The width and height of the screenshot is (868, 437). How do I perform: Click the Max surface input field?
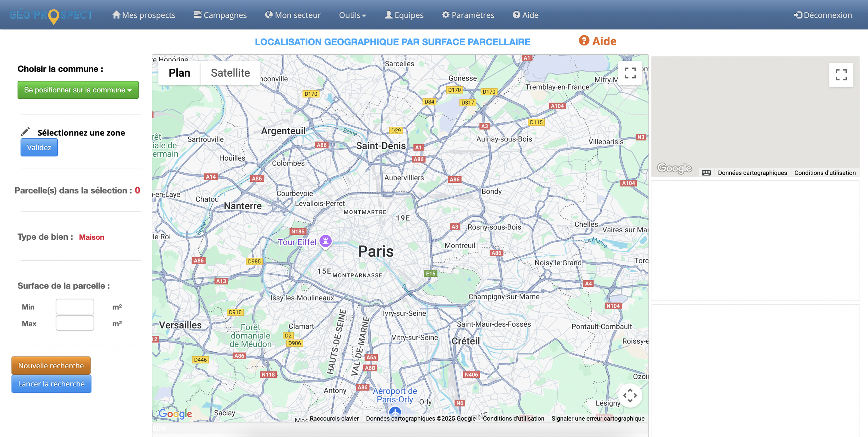coord(75,323)
